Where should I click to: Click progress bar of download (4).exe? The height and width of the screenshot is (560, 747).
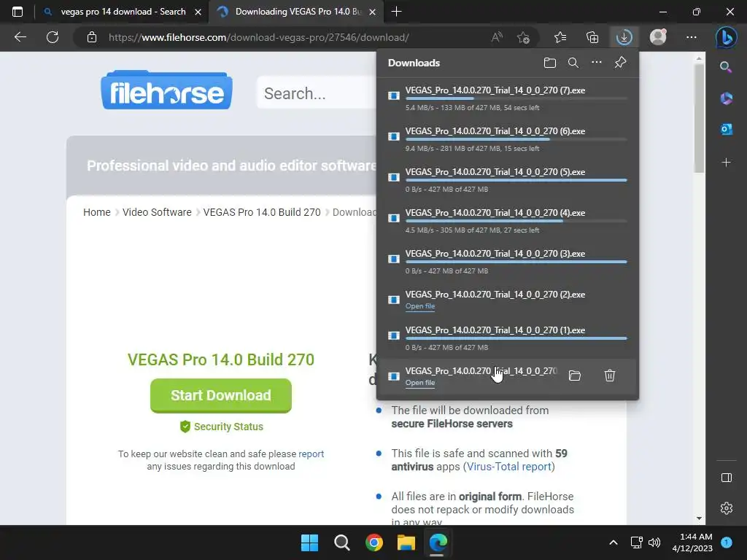(x=516, y=221)
